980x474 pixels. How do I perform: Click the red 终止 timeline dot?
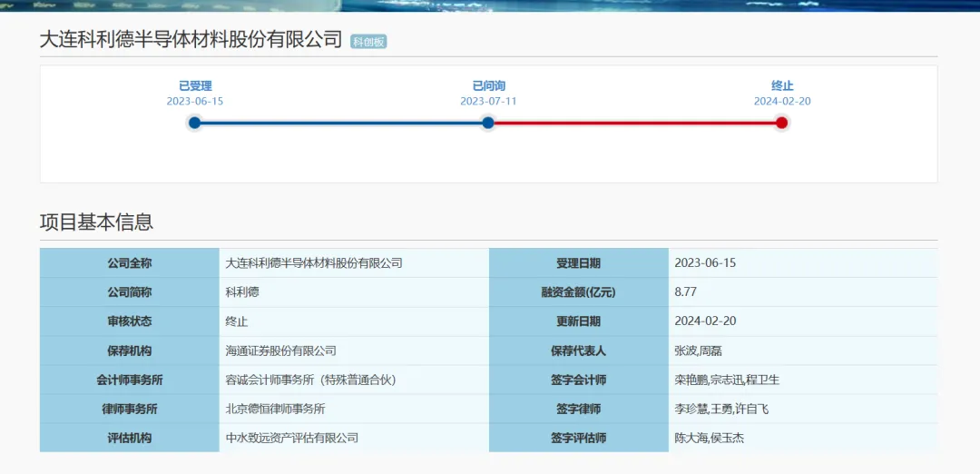[x=781, y=123]
